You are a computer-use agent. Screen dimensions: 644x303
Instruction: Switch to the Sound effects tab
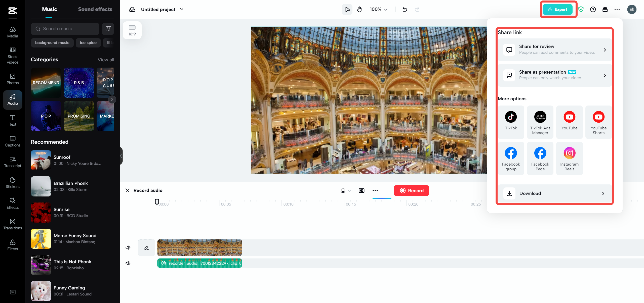95,9
